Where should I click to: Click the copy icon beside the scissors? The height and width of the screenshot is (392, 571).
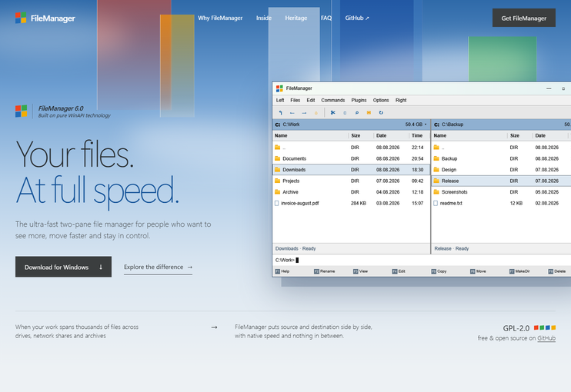click(x=345, y=113)
